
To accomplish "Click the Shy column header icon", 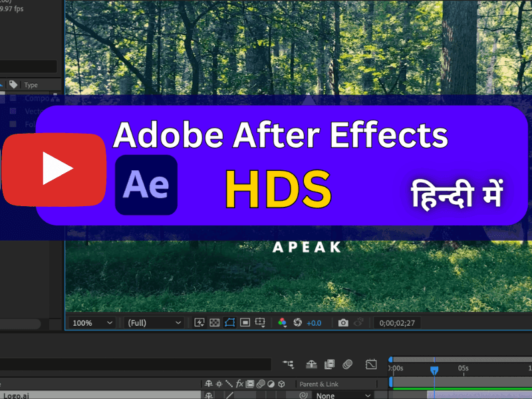I will [x=209, y=384].
